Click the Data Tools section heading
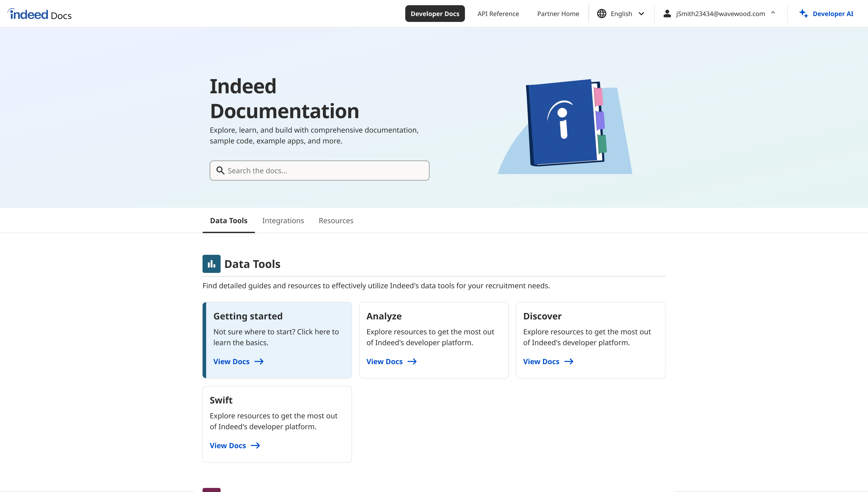The height and width of the screenshot is (492, 868). coord(252,264)
